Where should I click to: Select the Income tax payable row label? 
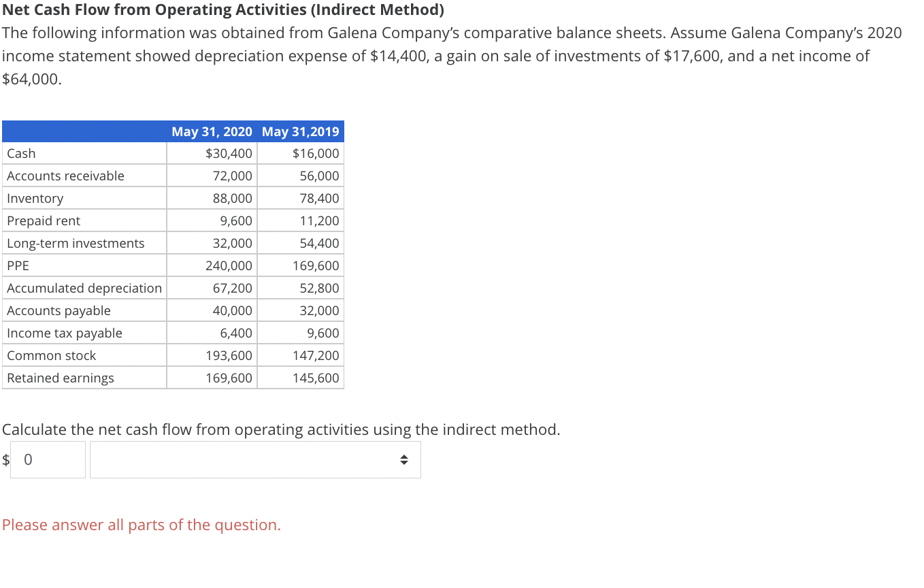pyautogui.click(x=65, y=333)
